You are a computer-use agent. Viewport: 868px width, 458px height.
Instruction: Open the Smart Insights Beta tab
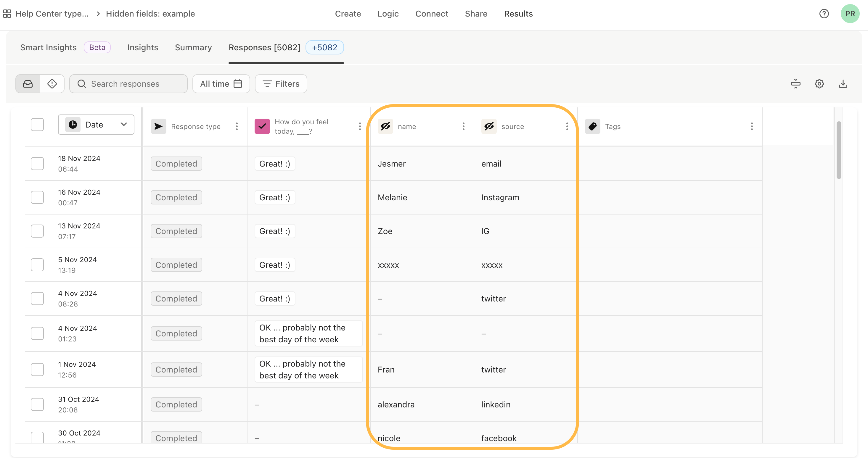(x=48, y=47)
